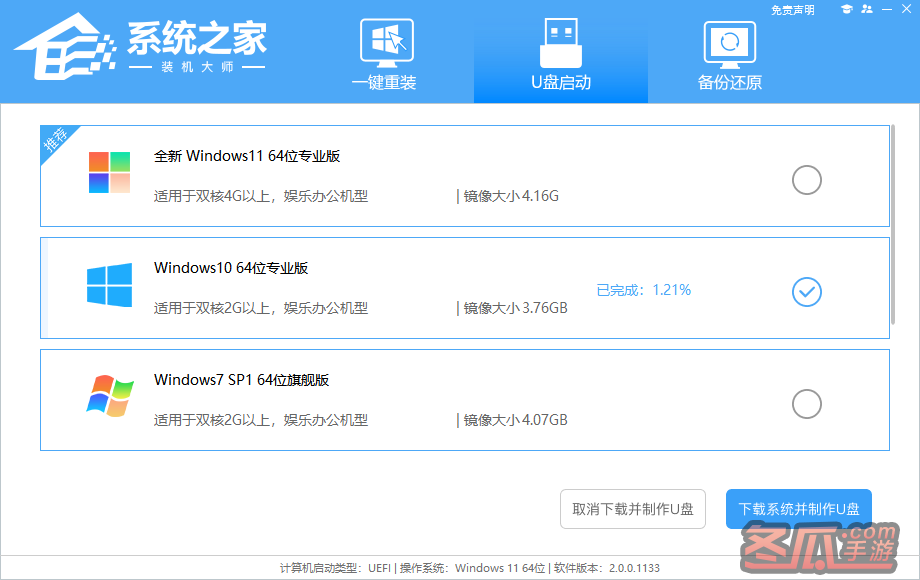Click the 一键重装 monitor icon

click(385, 43)
